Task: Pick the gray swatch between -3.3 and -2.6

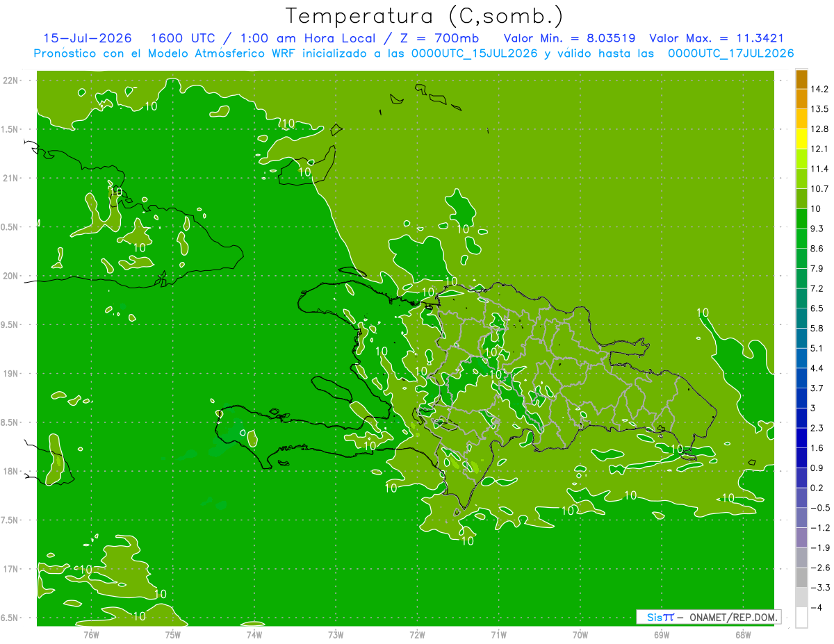Action: (x=801, y=578)
